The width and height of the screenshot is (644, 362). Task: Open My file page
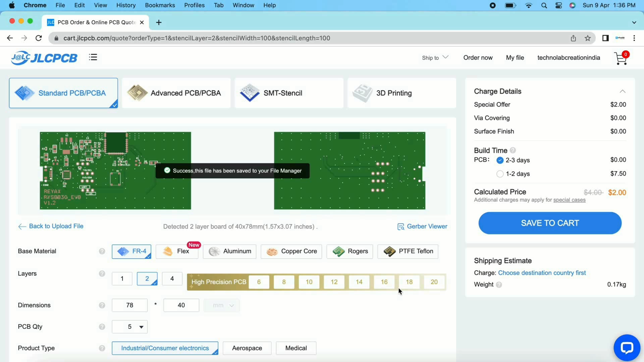515,58
